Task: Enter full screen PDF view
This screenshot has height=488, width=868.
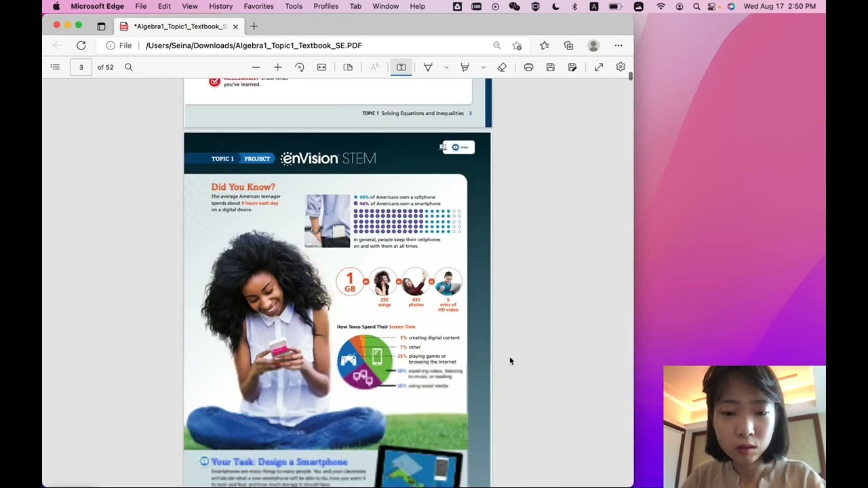Action: click(x=599, y=67)
